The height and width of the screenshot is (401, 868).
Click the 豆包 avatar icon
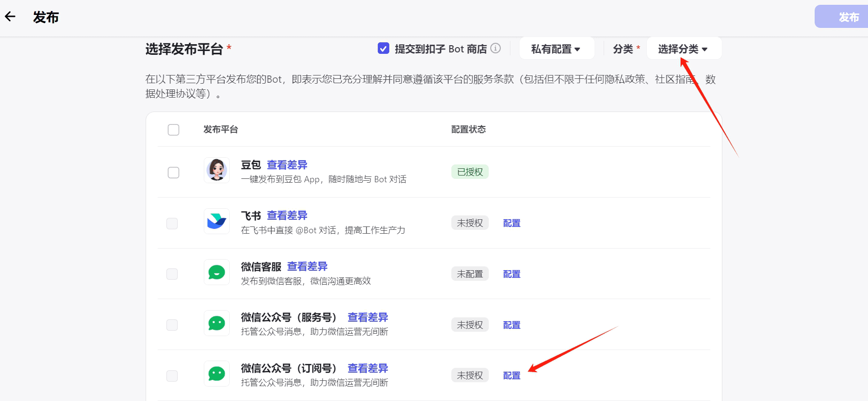pos(217,170)
